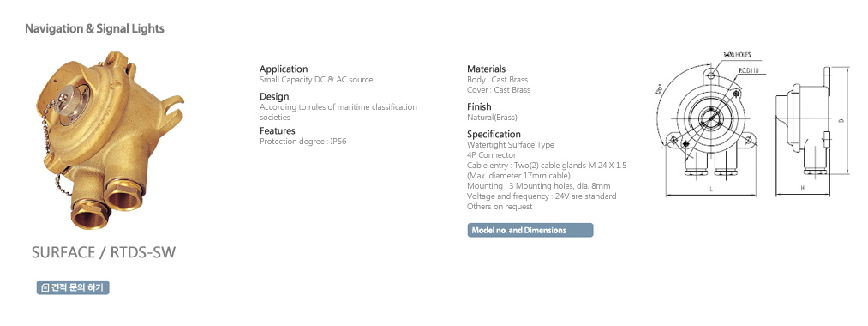The width and height of the screenshot is (868, 326).
Task: Click the P.C.D110 drawing label
Action: 748,70
